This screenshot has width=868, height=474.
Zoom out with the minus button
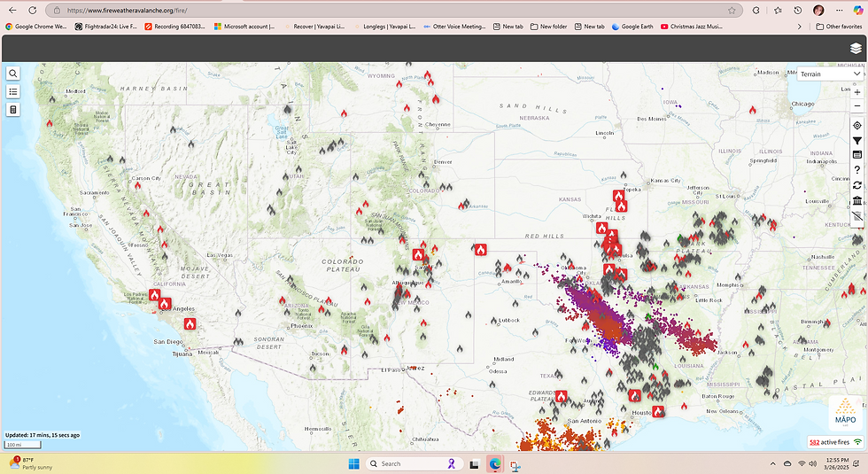click(x=857, y=105)
